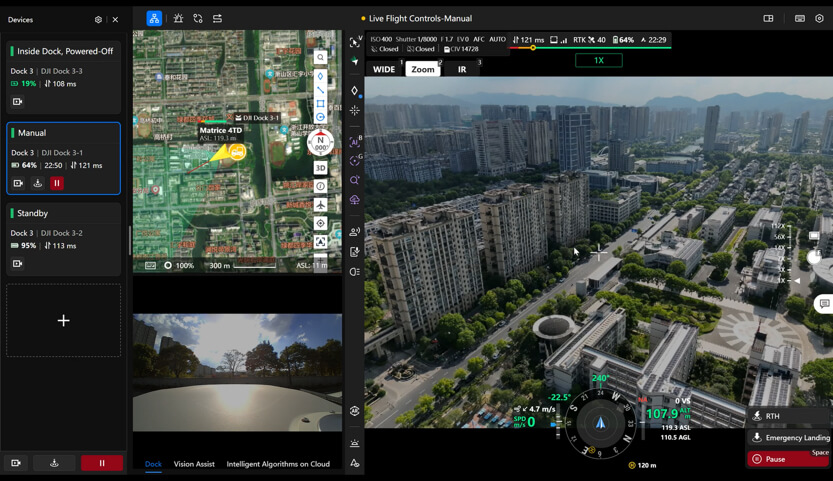Click the bottom-most sidebar shapes icon

(355, 463)
